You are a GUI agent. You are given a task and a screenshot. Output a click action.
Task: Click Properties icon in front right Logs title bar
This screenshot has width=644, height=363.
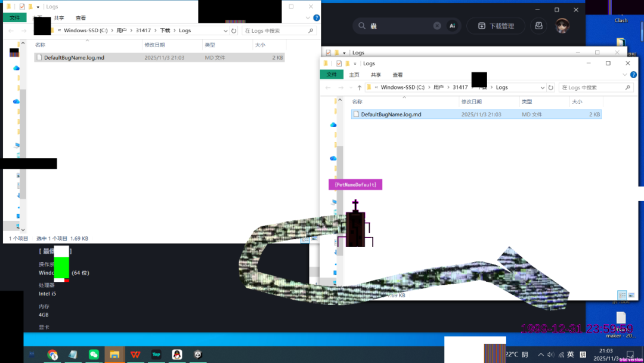point(339,63)
